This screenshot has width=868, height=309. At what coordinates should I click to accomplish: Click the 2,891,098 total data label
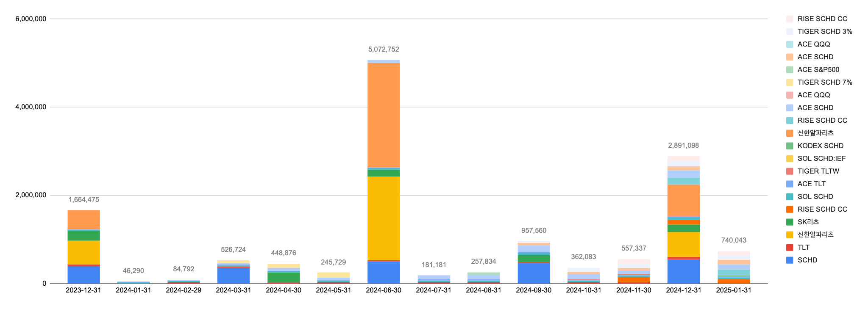(683, 146)
